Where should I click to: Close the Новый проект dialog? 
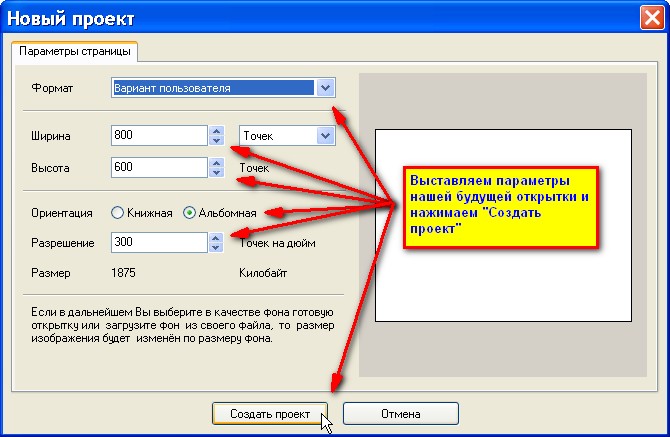coord(652,18)
